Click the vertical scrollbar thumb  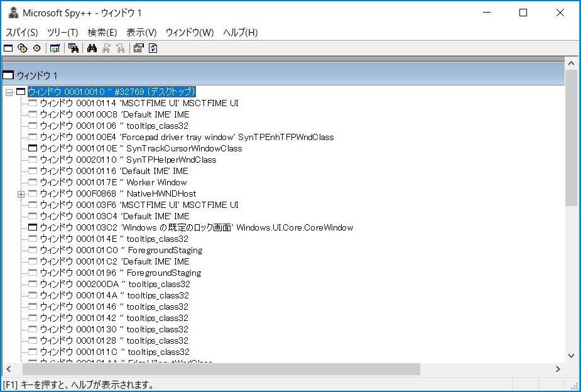tap(571, 138)
